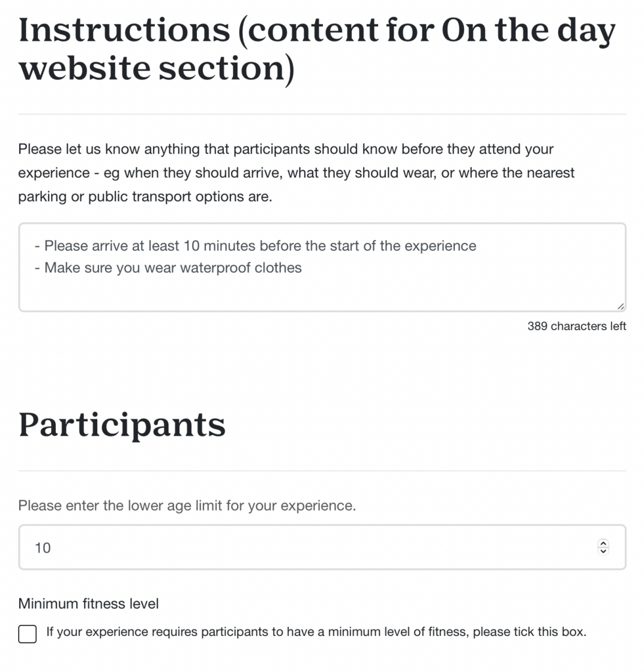Click the 'Participants' section heading
644x672 pixels.
point(122,425)
